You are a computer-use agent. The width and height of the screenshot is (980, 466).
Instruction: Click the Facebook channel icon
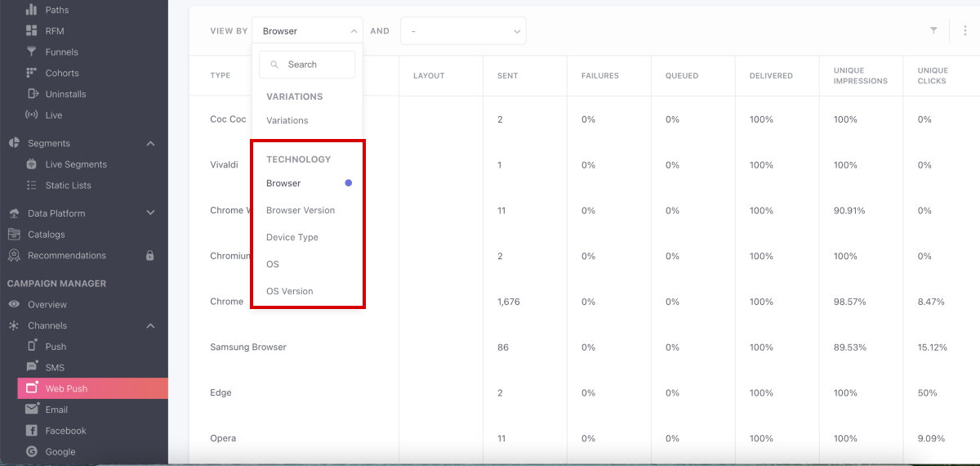click(x=32, y=431)
